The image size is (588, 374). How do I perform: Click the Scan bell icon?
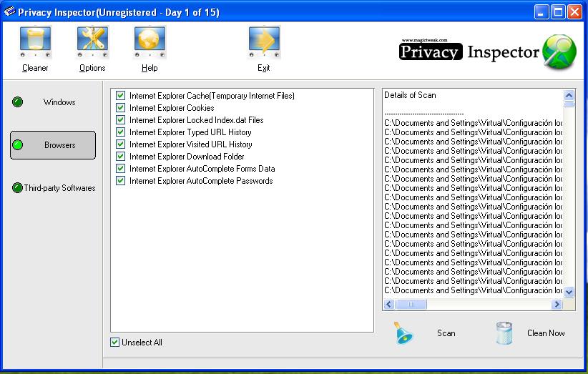tap(403, 333)
